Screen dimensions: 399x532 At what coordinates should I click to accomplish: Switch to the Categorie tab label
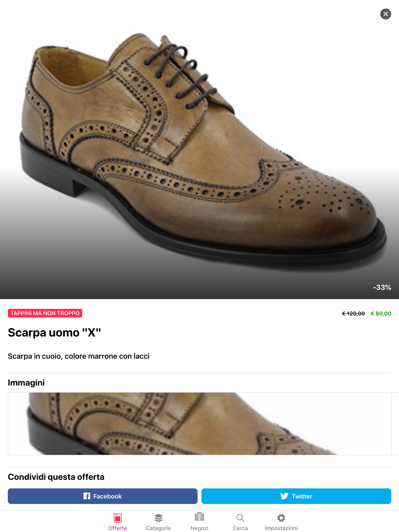coord(158,528)
